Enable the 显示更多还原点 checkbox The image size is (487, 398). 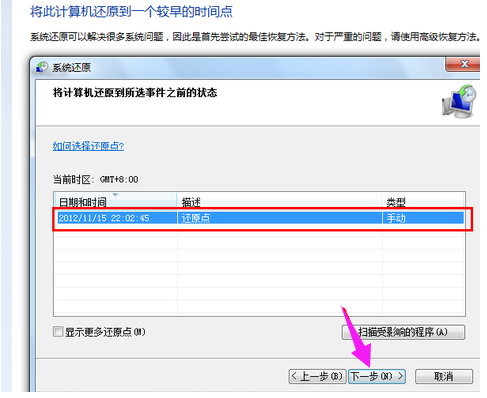58,332
